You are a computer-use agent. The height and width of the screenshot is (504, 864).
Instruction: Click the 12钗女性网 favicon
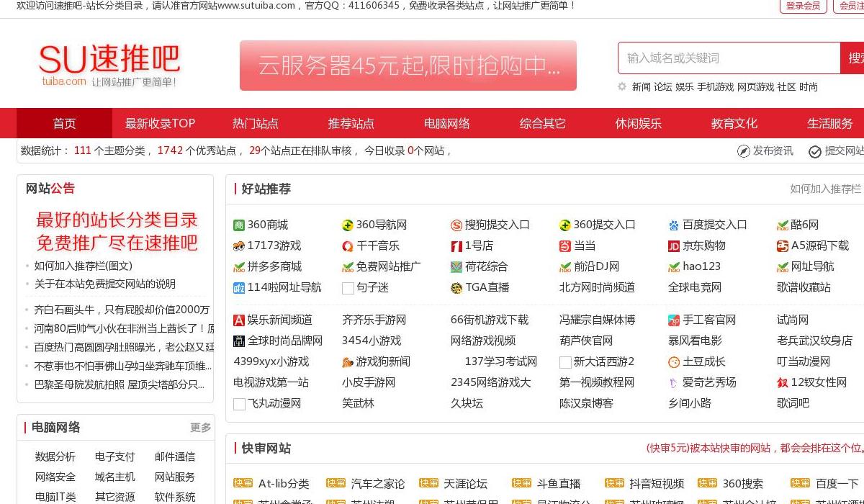tap(783, 383)
